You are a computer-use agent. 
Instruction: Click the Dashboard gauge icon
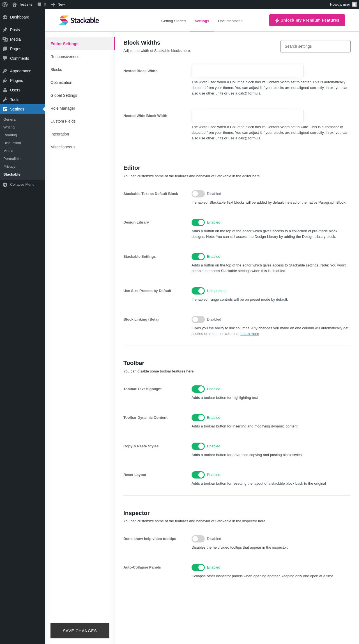tap(5, 17)
